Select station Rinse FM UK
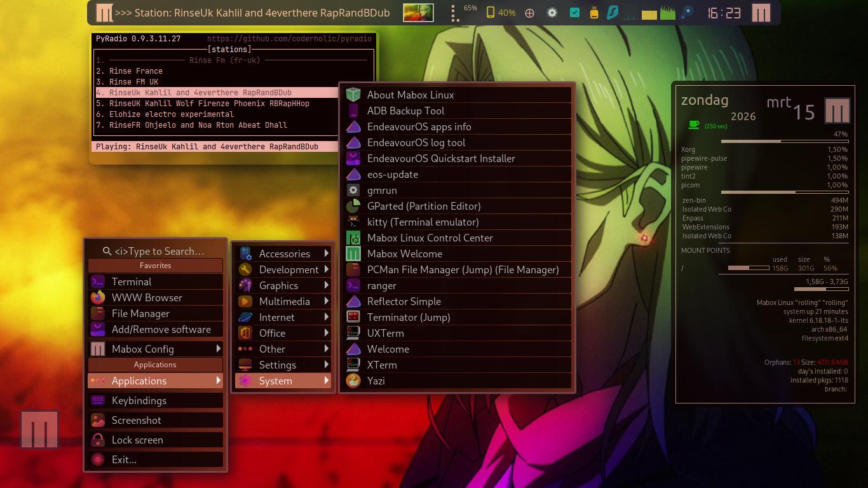This screenshot has width=868, height=488. click(x=133, y=82)
